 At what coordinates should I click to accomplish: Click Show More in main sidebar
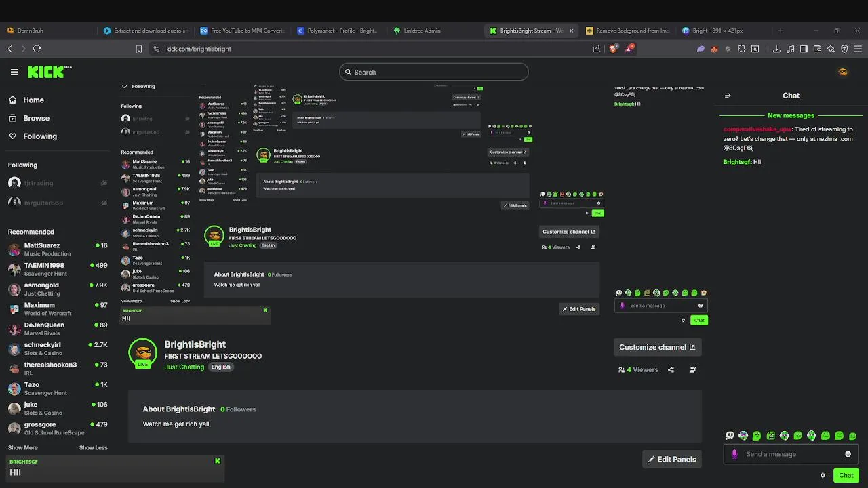click(22, 447)
